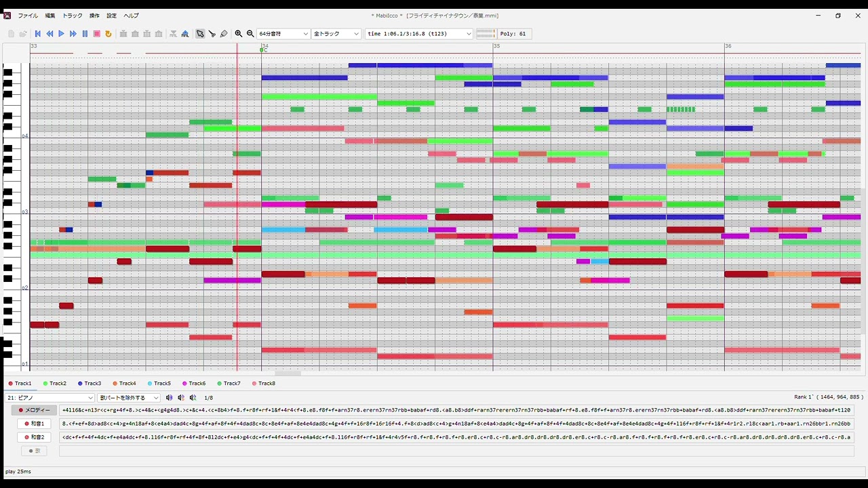This screenshot has width=868, height=488.
Task: Click the MabiIcco app icon in title bar
Action: (7, 16)
